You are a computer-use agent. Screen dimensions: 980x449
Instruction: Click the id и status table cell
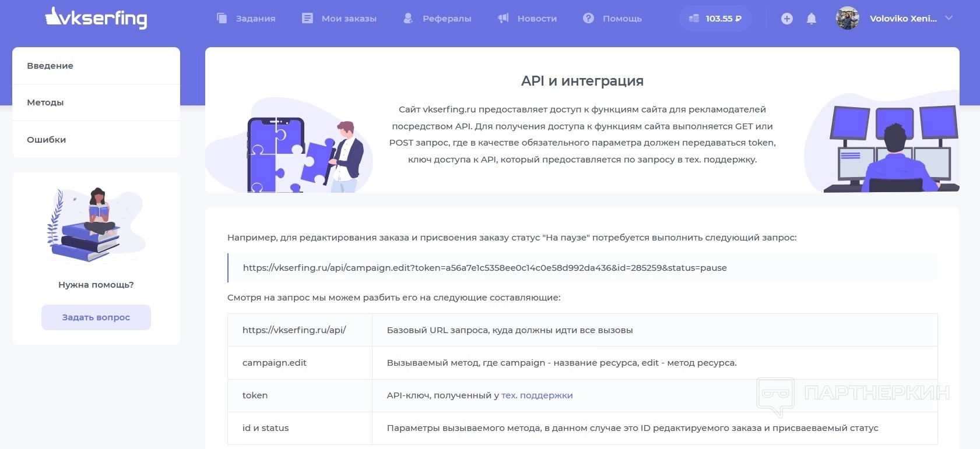tap(300, 428)
